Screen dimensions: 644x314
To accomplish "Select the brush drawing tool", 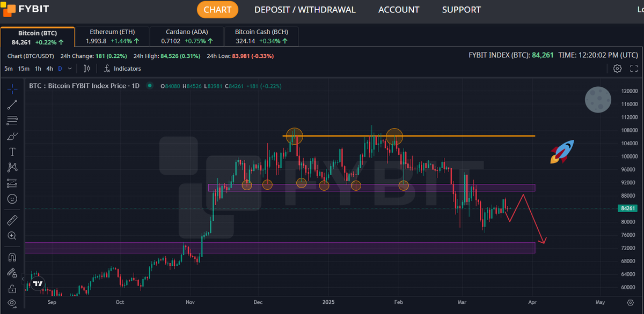I will 12,136.
